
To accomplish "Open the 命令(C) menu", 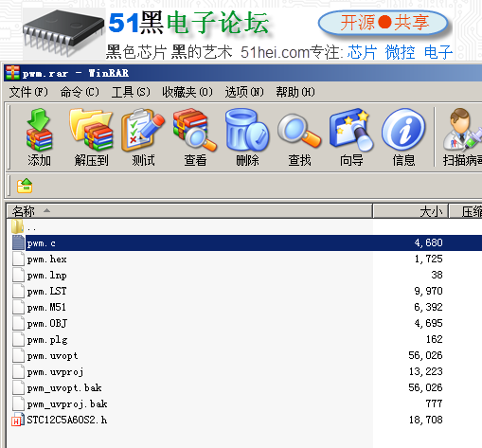I will click(80, 92).
